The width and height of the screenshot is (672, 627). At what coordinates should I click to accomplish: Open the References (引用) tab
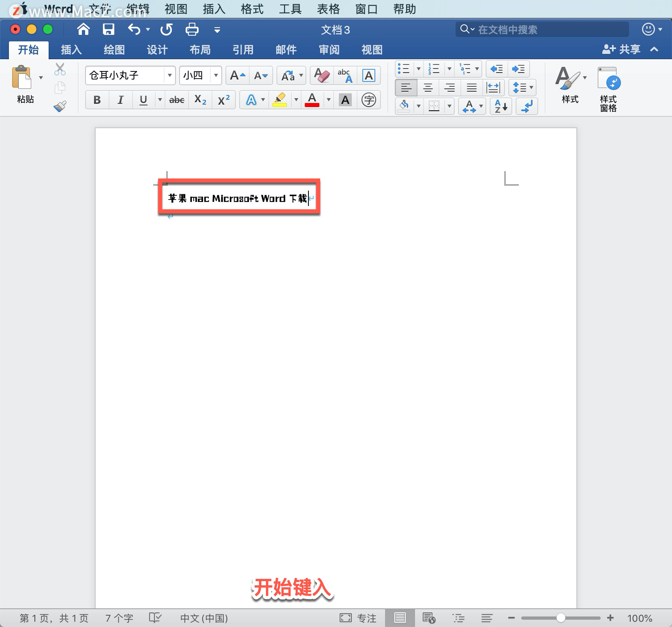coord(243,50)
